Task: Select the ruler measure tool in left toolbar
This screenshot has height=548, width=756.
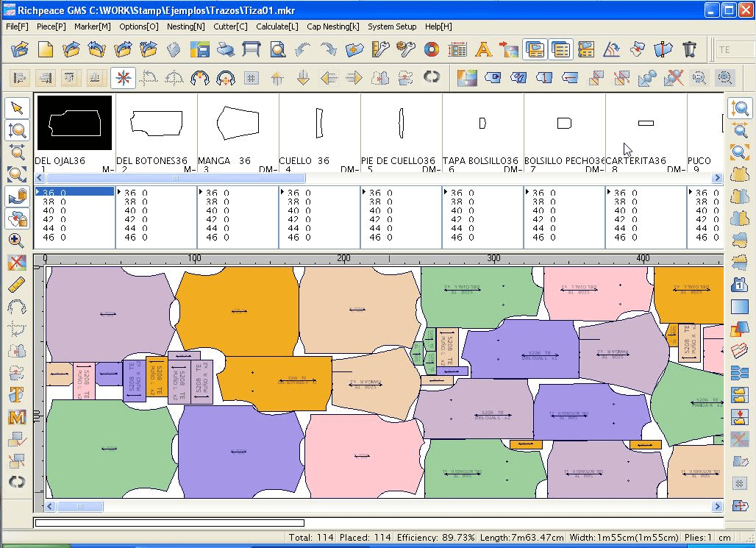Action: (17, 285)
